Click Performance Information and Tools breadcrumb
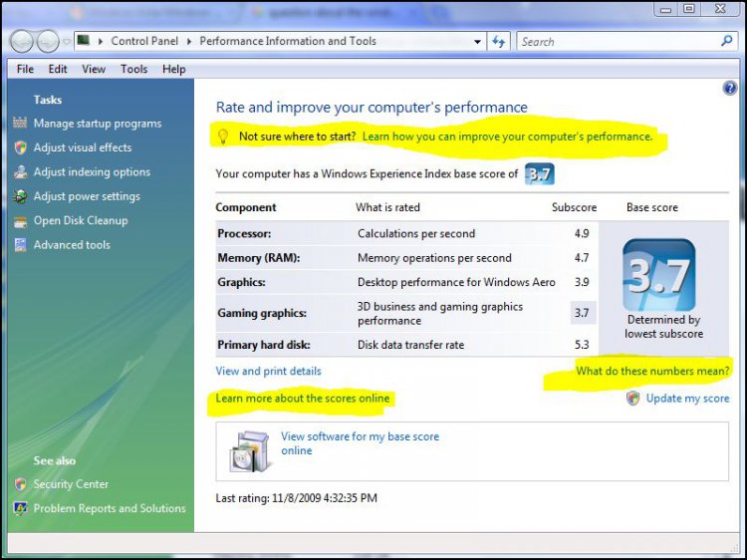The image size is (747, 560). (x=288, y=41)
